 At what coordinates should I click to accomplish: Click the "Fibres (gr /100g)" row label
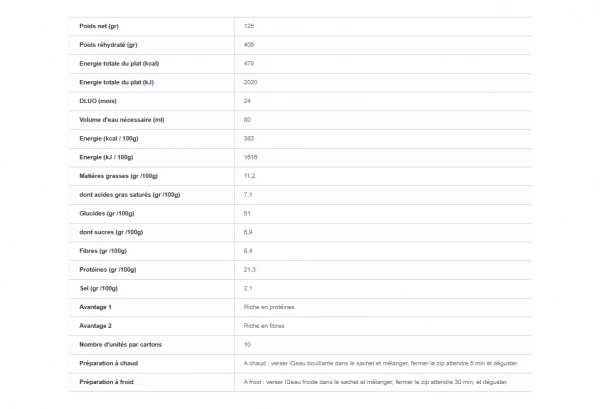tap(104, 250)
